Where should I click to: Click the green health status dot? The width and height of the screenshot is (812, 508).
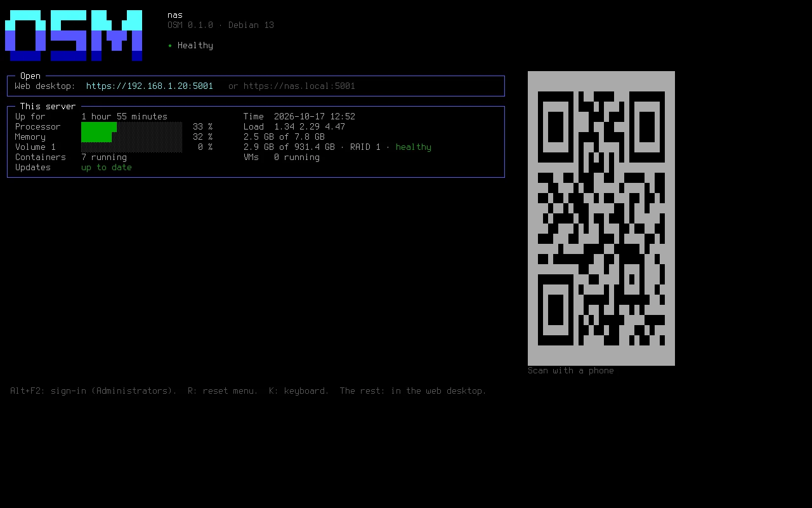point(170,46)
